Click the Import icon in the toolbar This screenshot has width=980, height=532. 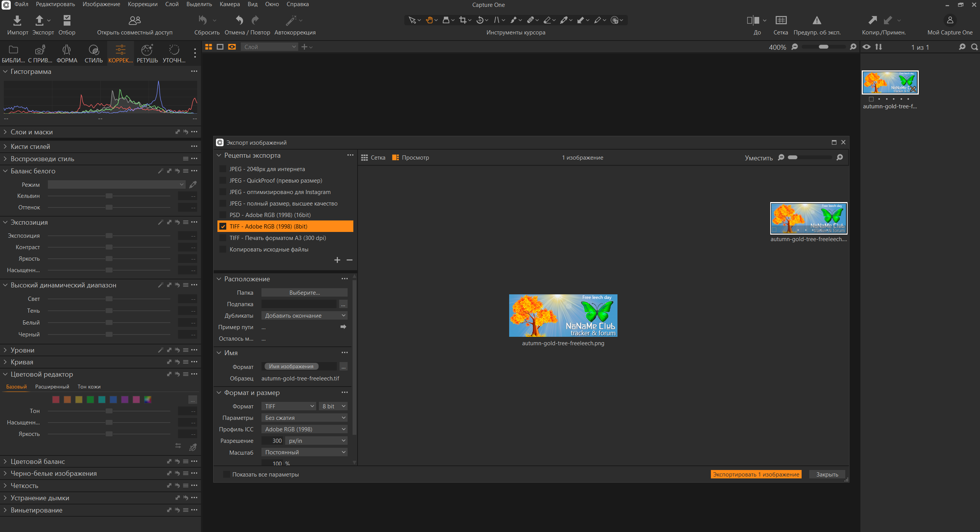click(x=17, y=20)
